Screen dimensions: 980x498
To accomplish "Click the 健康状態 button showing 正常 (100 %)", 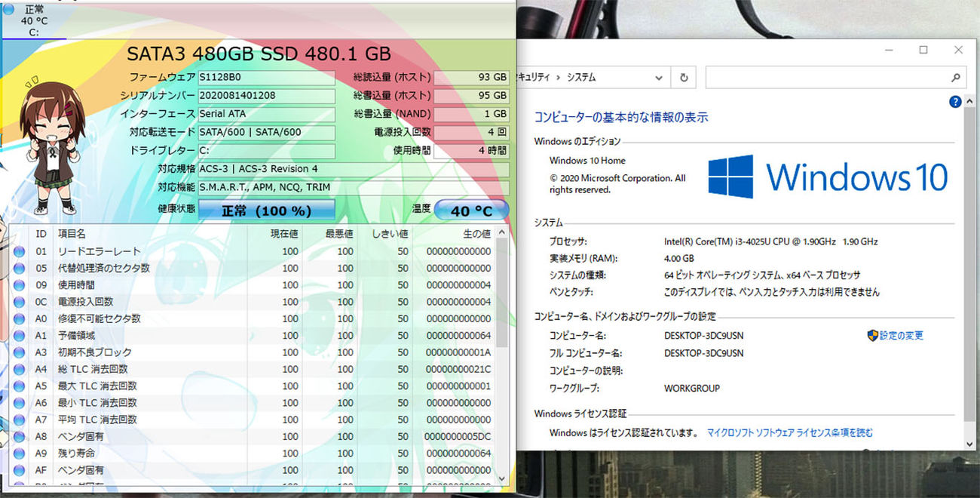I will click(x=266, y=211).
